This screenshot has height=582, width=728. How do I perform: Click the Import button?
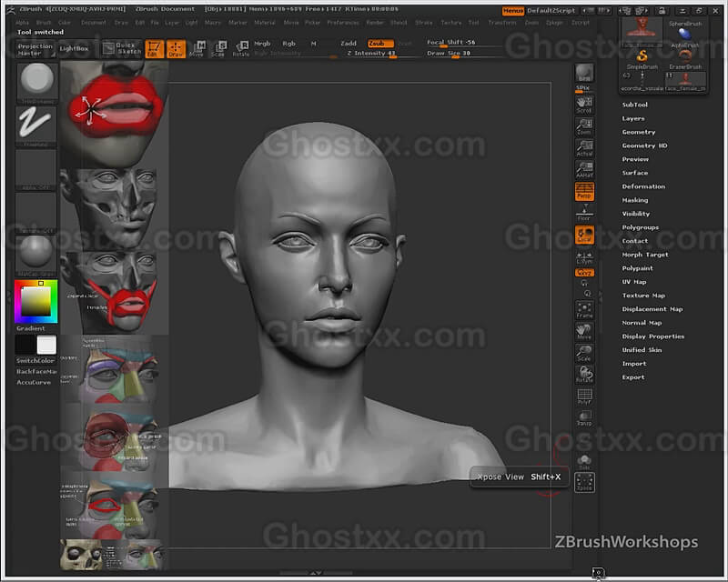633,364
